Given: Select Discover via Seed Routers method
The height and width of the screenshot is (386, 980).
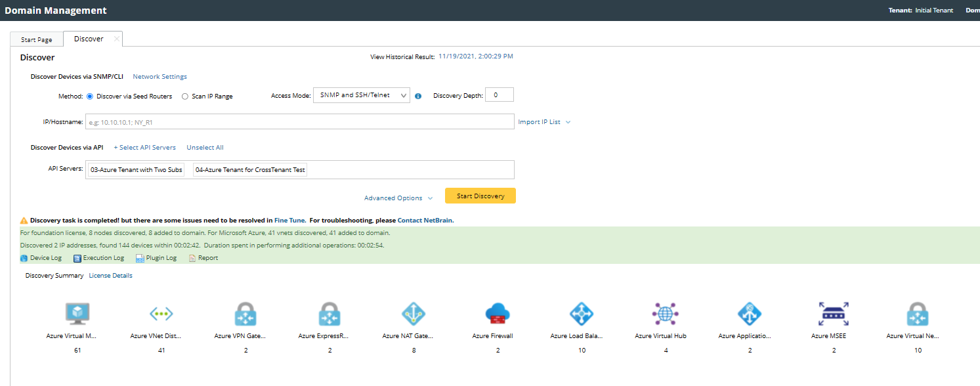Looking at the screenshot, I should [x=91, y=96].
